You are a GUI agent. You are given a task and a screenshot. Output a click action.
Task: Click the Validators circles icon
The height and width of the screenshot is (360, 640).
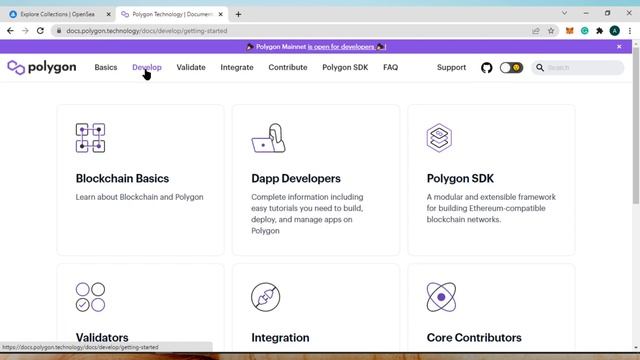pyautogui.click(x=90, y=297)
